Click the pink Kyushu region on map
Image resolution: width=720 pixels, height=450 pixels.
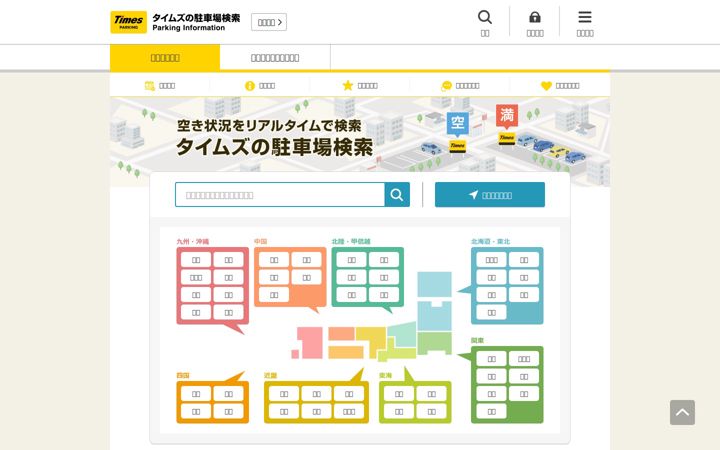coord(310,342)
